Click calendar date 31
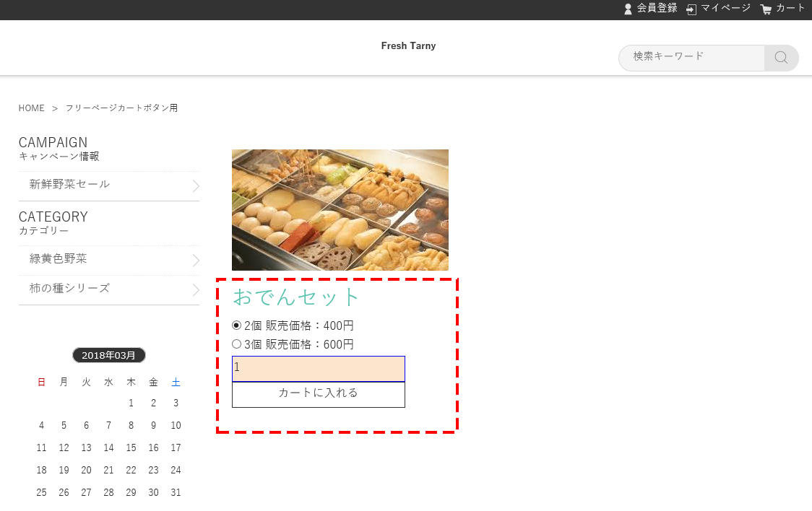 [x=176, y=492]
